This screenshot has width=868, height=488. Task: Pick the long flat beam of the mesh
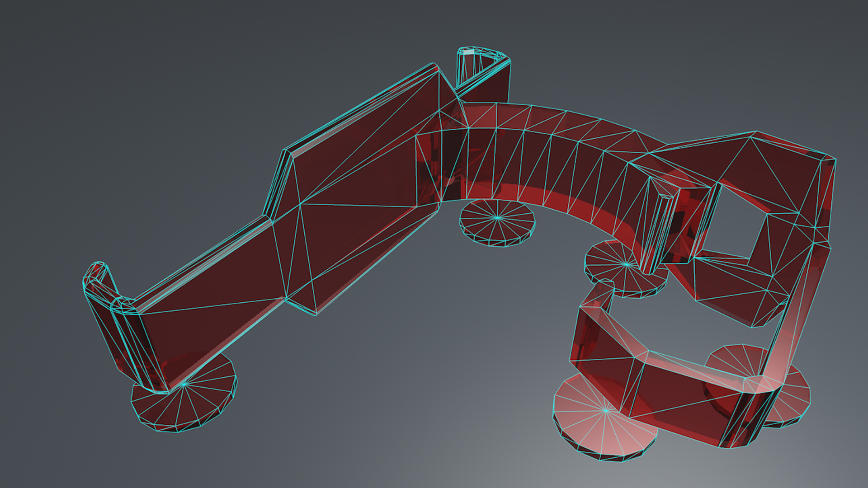point(289,226)
